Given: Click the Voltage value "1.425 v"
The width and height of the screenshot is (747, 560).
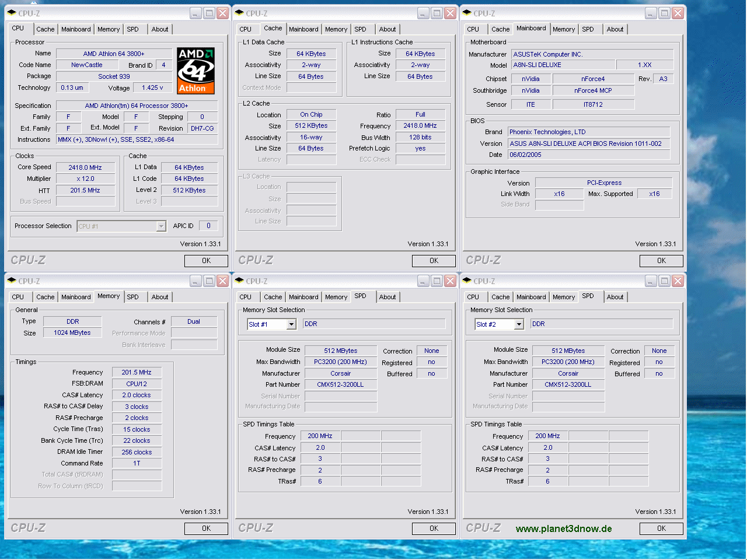Looking at the screenshot, I should coord(152,87).
